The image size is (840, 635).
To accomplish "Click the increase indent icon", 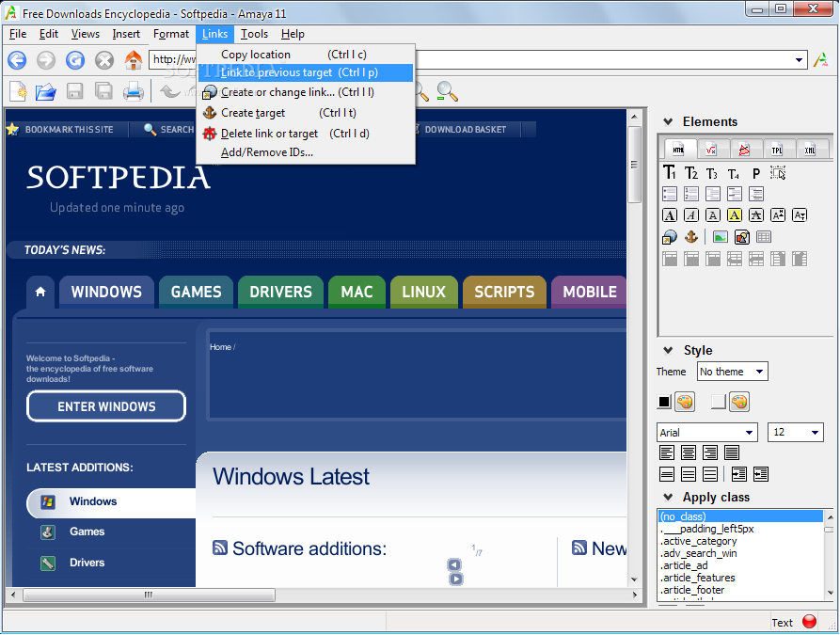I will coord(738,474).
